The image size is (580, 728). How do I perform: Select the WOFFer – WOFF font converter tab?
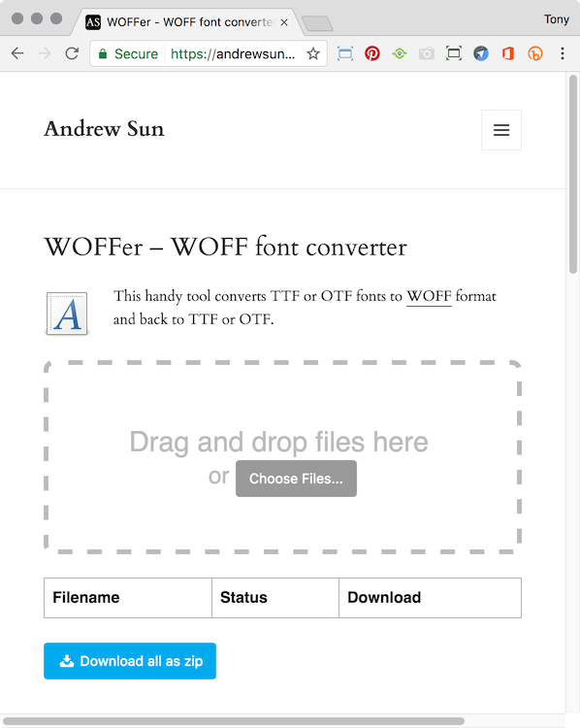tap(188, 22)
